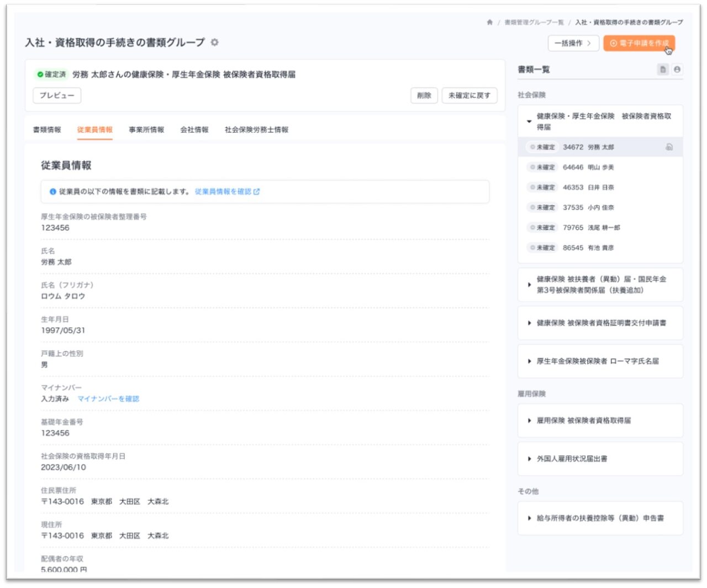
Task: Switch to document view icon in 書類一覧
Action: [x=663, y=70]
